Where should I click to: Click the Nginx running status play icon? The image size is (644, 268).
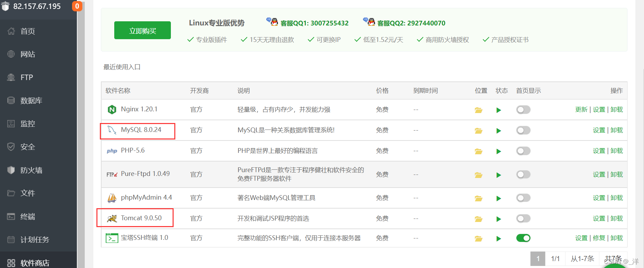click(499, 110)
